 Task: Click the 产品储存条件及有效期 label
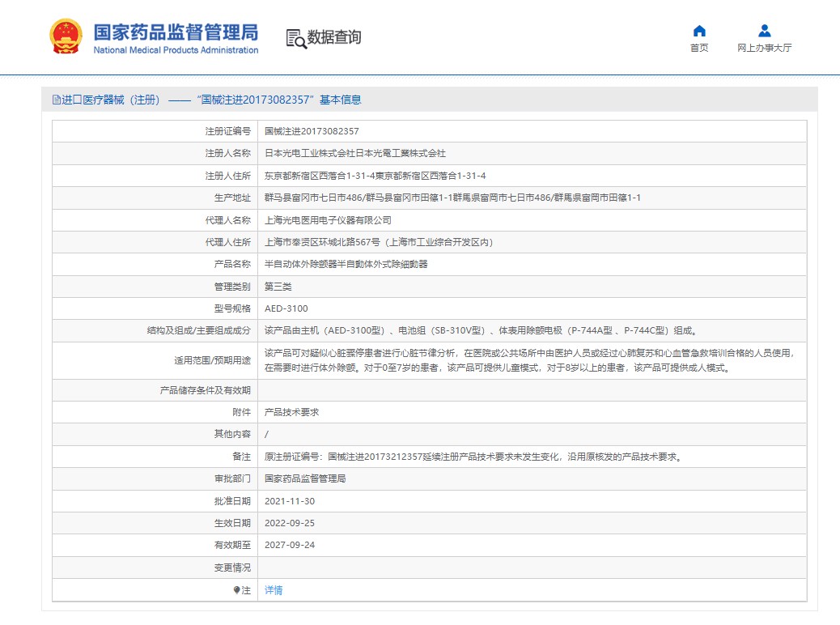coord(206,390)
